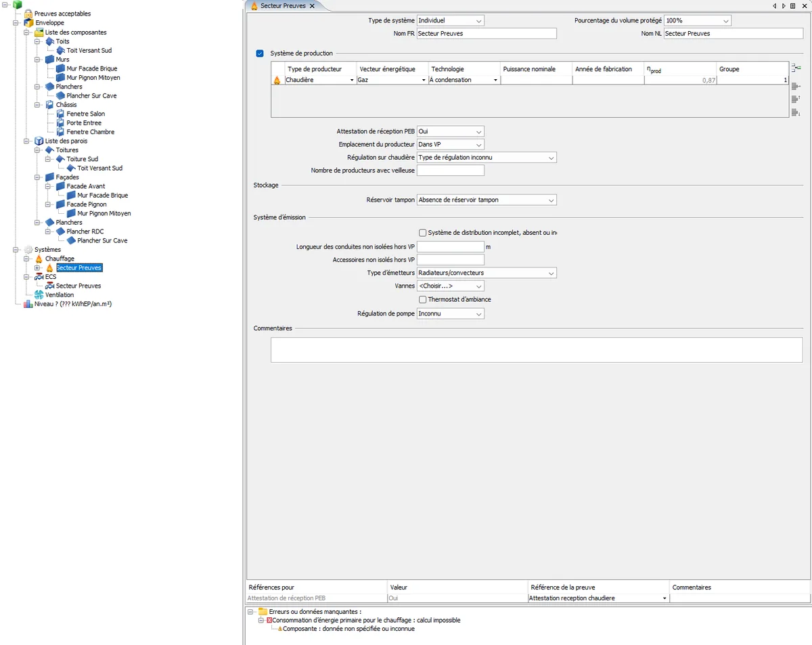Select Mur Facade Brique under Murs

coord(92,68)
